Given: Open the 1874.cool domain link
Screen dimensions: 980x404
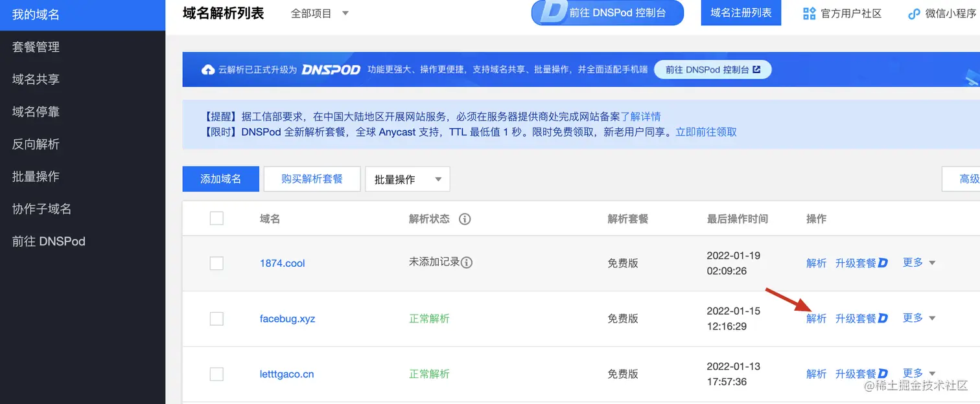Looking at the screenshot, I should 283,263.
